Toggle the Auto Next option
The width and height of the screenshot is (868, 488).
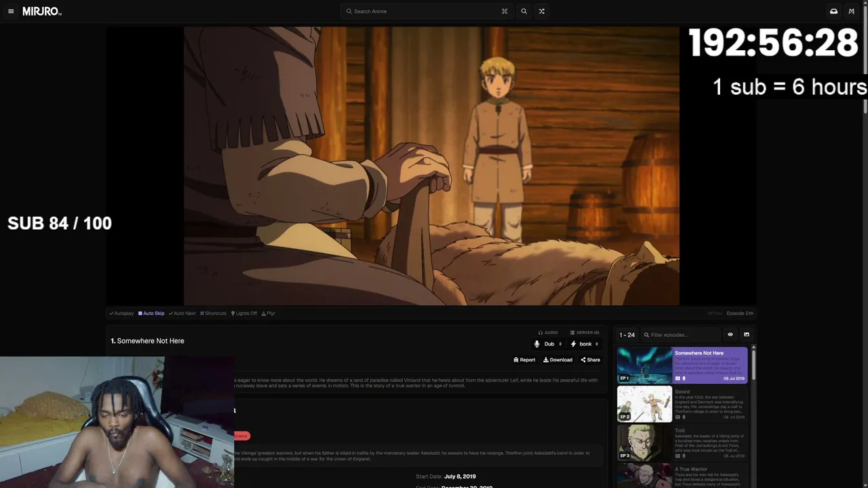coord(182,313)
